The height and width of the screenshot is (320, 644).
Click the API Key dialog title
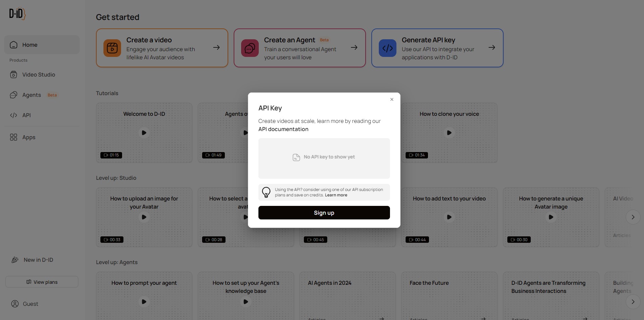270,108
